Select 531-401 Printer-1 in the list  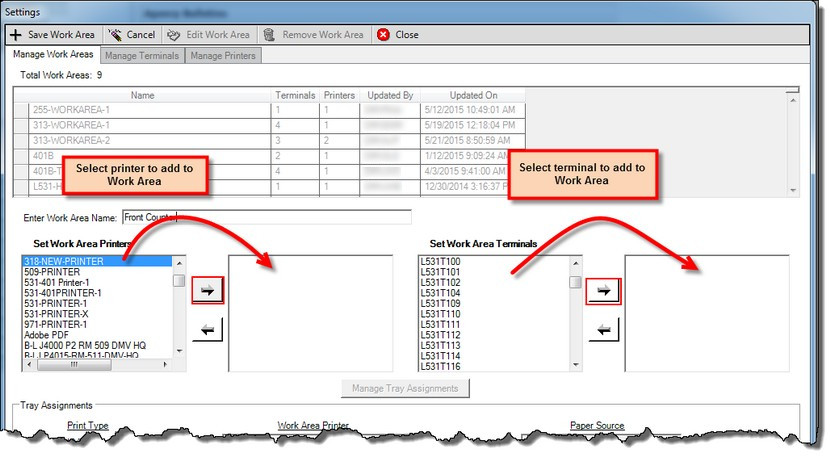click(x=57, y=282)
